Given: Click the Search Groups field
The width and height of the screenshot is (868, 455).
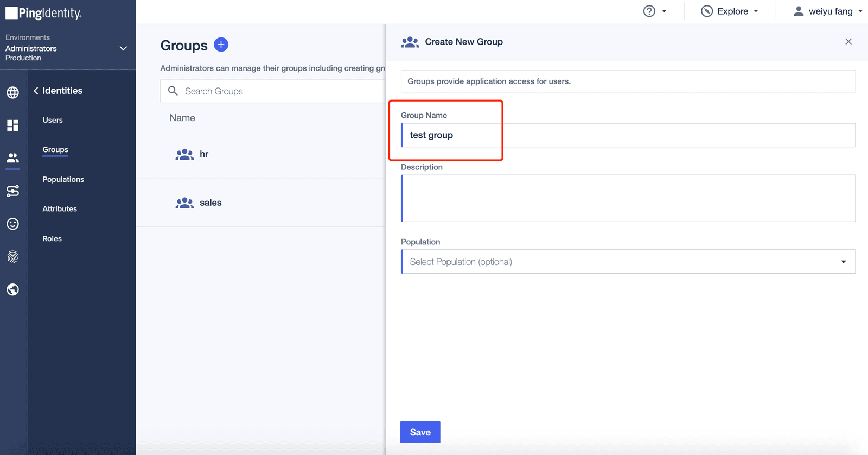Looking at the screenshot, I should (x=273, y=91).
